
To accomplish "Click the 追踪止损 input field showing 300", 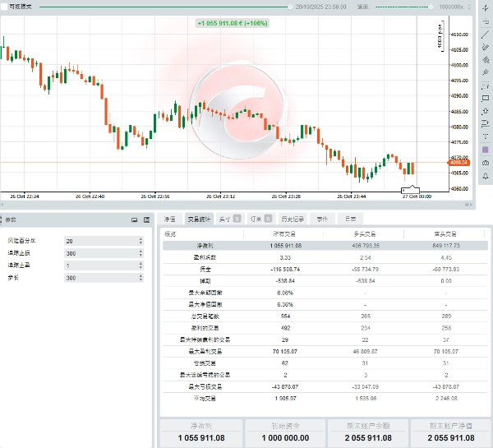I will (x=104, y=253).
